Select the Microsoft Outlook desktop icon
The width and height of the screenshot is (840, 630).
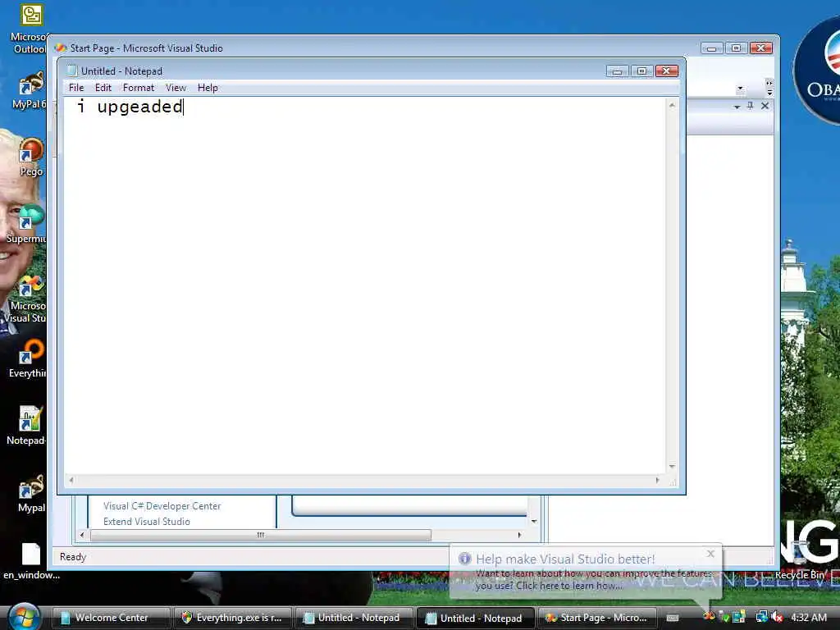[30, 27]
